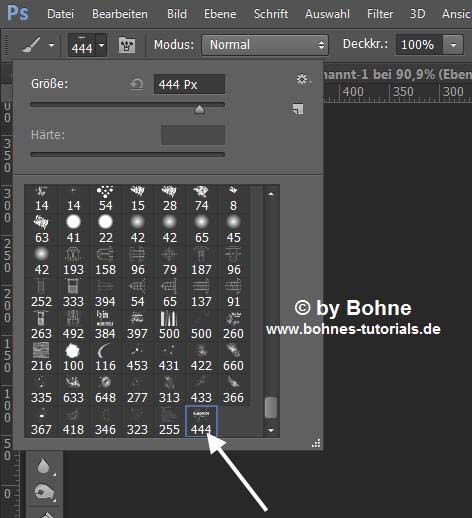The height and width of the screenshot is (518, 472).
Task: Open the Modus Normal blend mode dropdown
Action: [x=265, y=45]
